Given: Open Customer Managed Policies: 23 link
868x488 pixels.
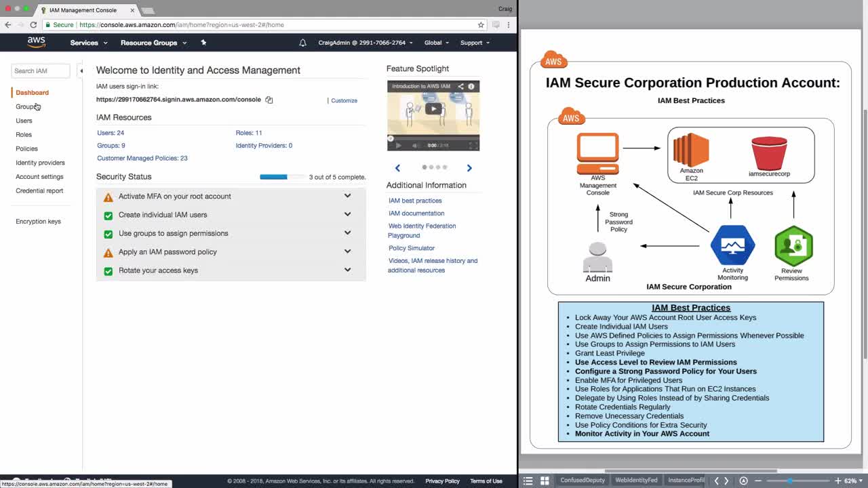Looking at the screenshot, I should pyautogui.click(x=142, y=159).
